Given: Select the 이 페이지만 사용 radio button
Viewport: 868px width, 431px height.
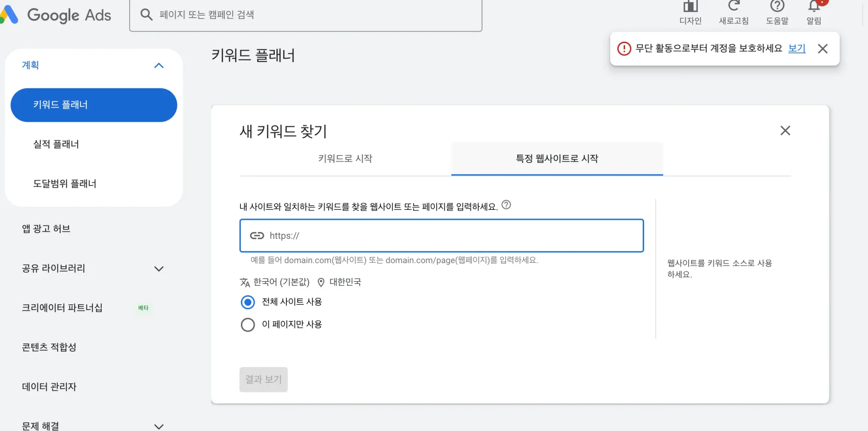Looking at the screenshot, I should (247, 324).
